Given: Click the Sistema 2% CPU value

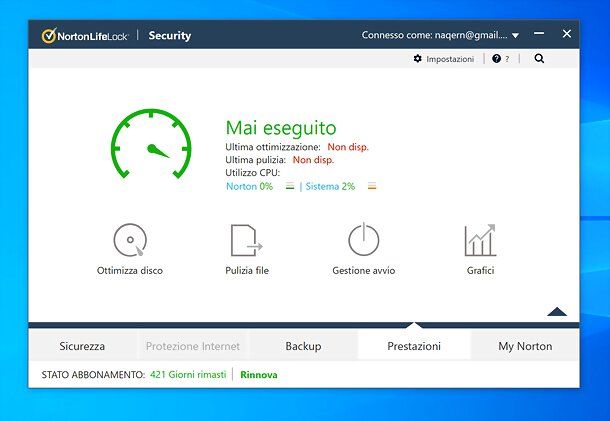Looking at the screenshot, I should click(x=330, y=186).
